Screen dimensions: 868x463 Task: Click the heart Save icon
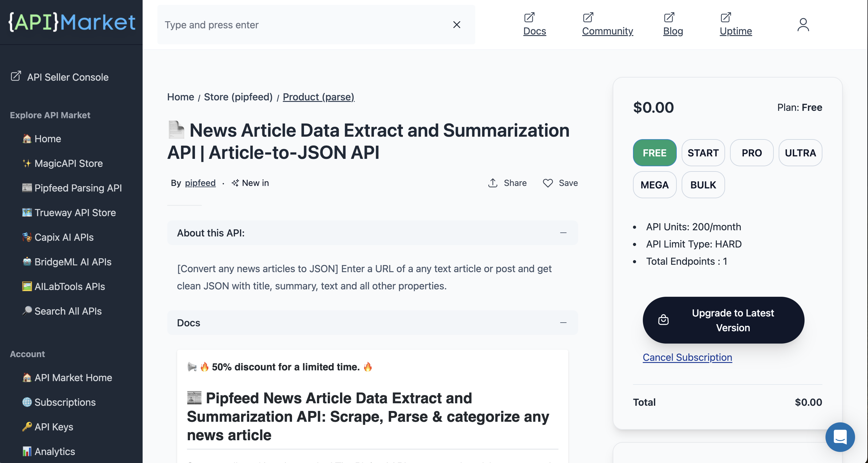coord(548,183)
